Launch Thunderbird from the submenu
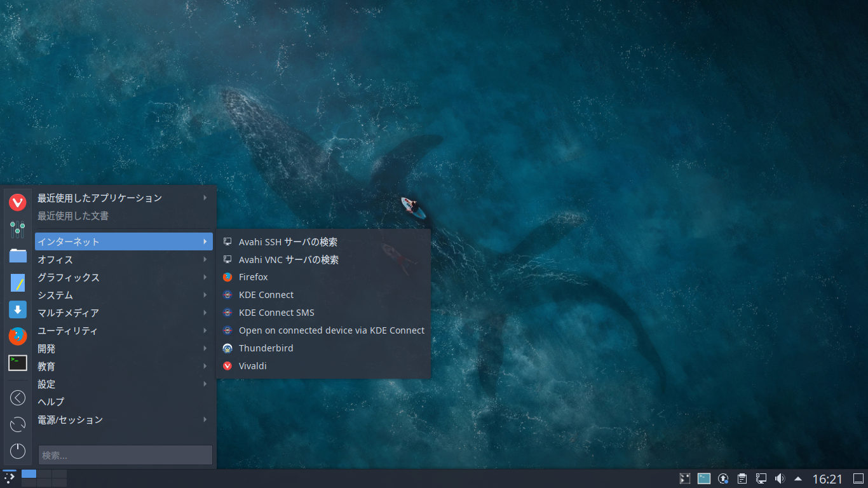Viewport: 868px width, 488px height. coord(323,348)
